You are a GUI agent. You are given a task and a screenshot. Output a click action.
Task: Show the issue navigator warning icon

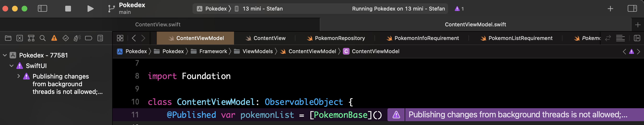54,38
